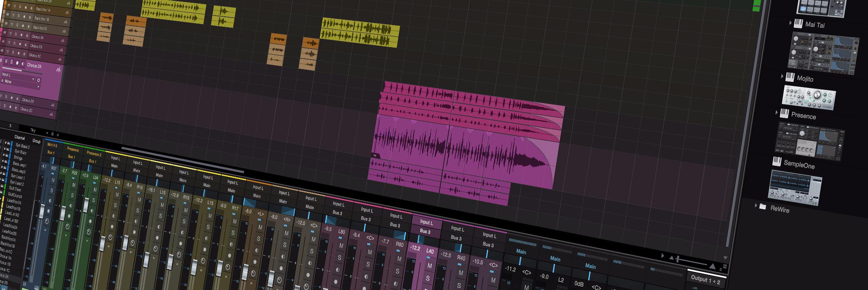This screenshot has height=290, width=868.
Task: Click the large zoom-in triangle below the arrangement
Action: point(712,266)
